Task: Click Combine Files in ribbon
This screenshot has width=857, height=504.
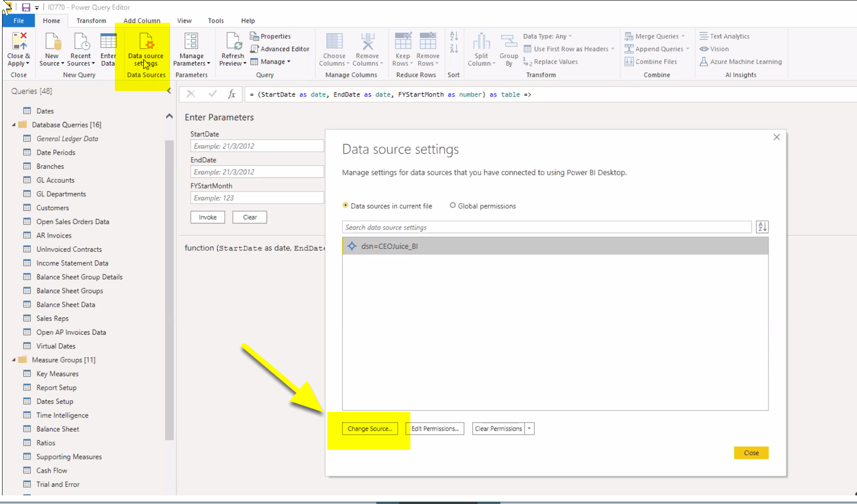Action: (651, 62)
